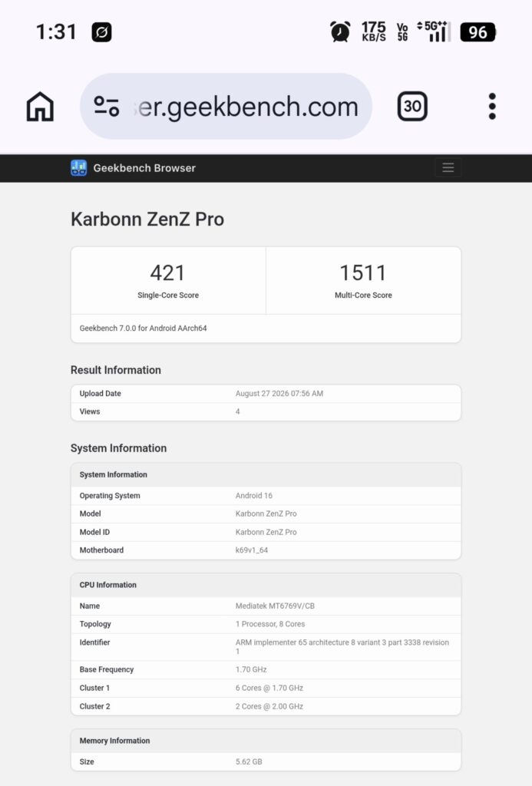Open the browser three-dot overflow menu

492,106
